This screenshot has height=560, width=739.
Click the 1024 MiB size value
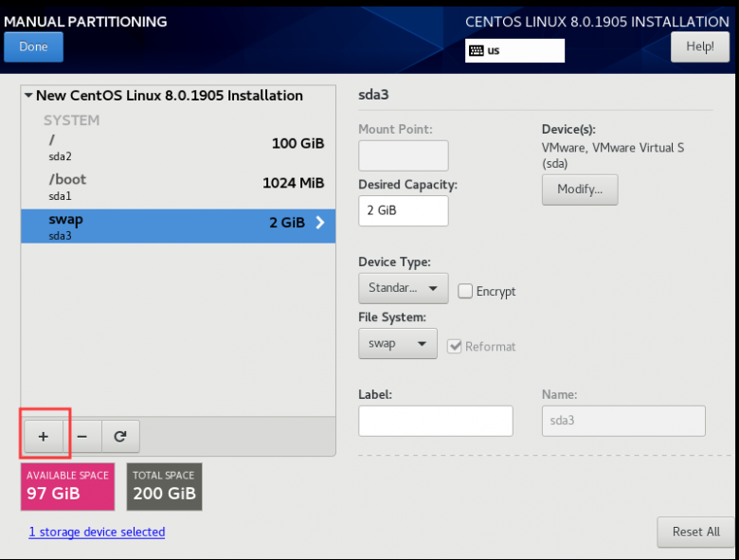pos(293,183)
